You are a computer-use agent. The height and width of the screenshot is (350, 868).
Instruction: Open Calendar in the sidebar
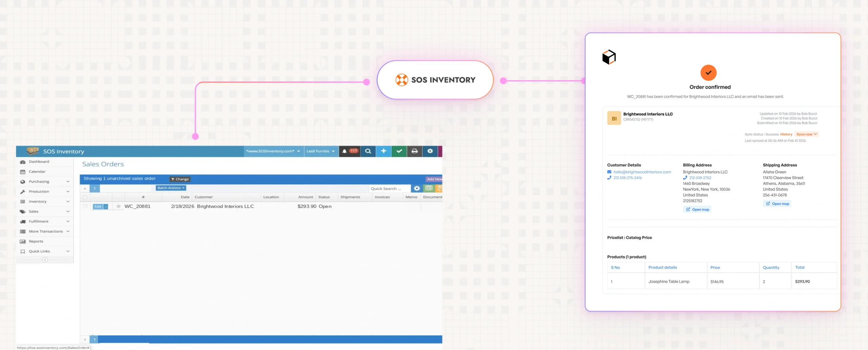[x=37, y=172]
